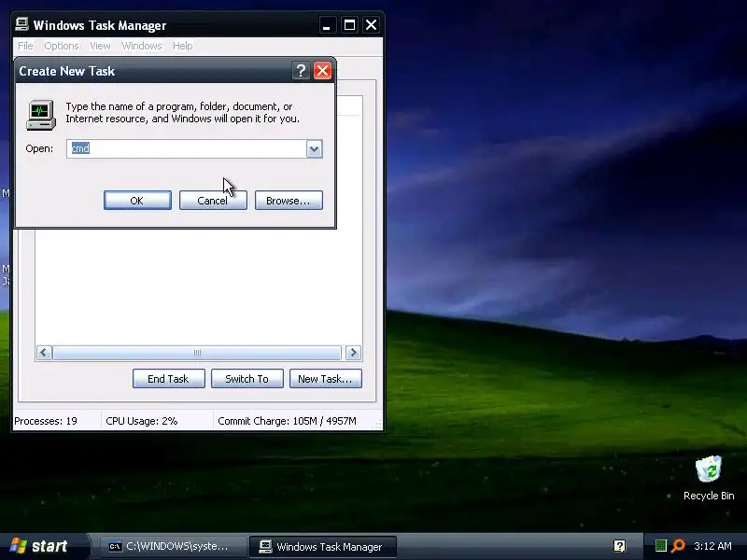Click End Task button in Task Manager
This screenshot has height=560, width=747.
point(169,379)
